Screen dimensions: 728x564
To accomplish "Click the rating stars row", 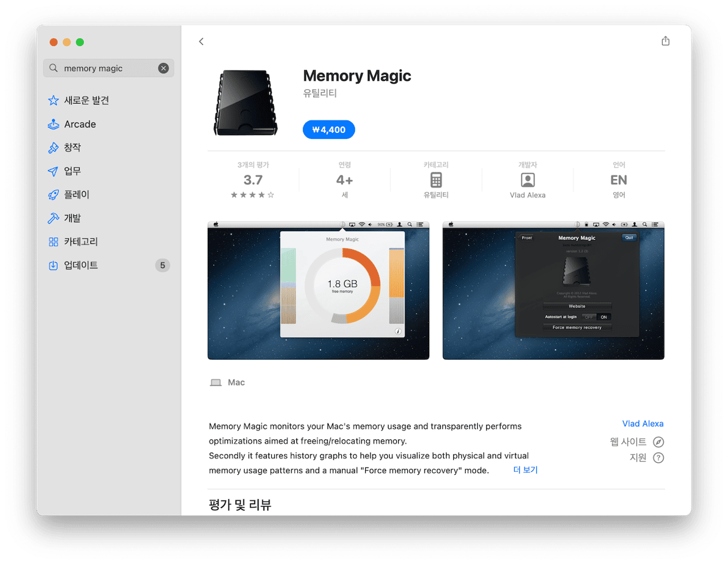I will [x=253, y=195].
